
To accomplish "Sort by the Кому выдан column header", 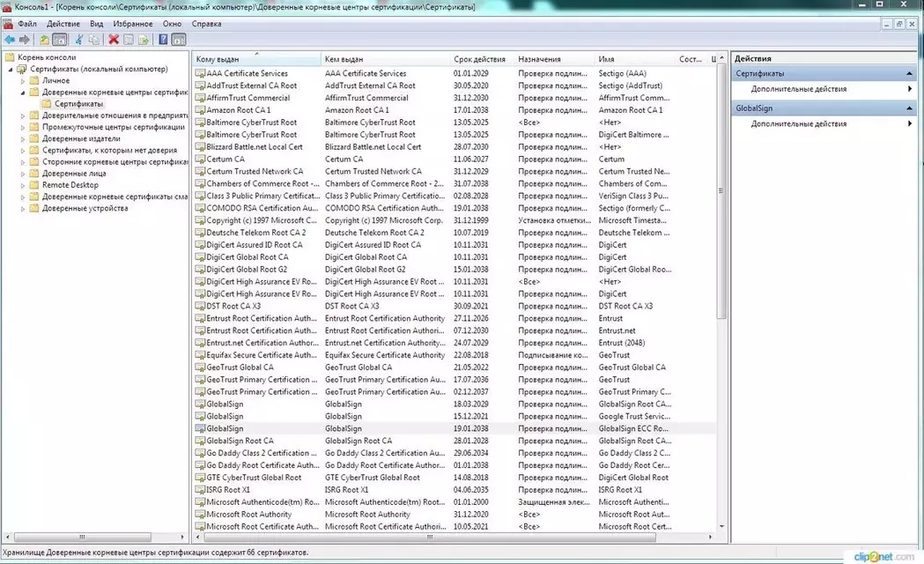I will coord(257,59).
